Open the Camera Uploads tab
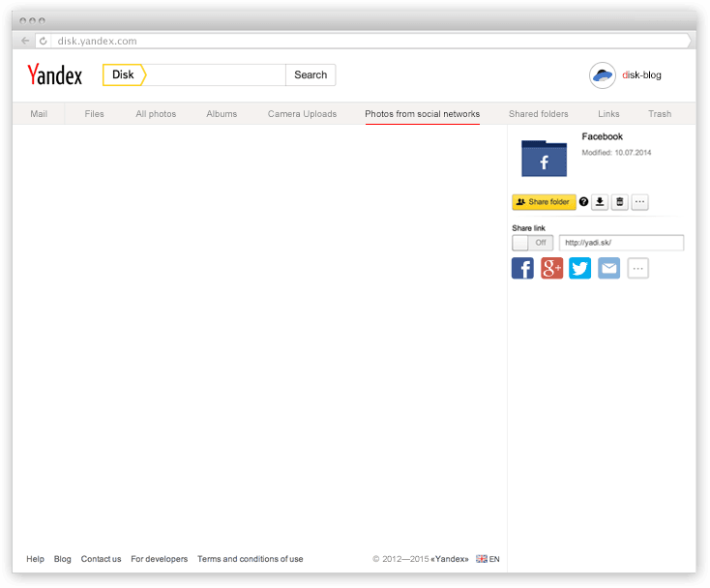The image size is (710, 588). 302,114
